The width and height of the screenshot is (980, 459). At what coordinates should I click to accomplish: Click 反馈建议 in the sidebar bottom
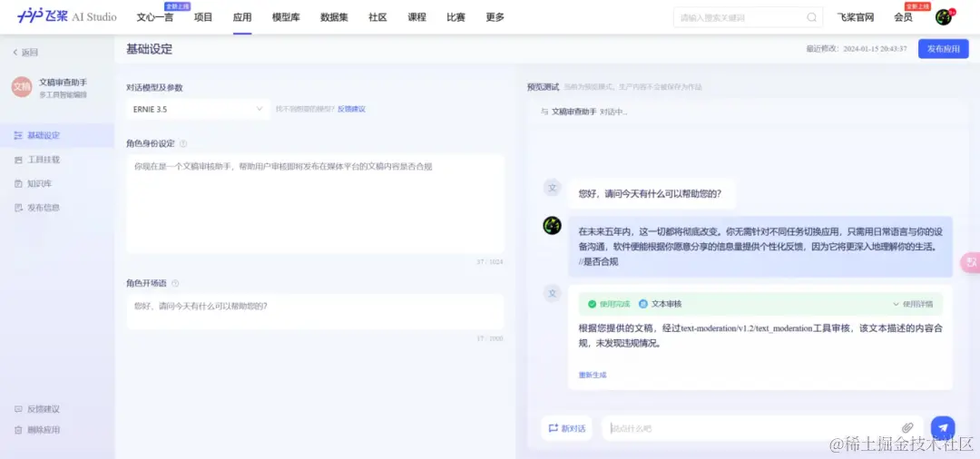coord(37,409)
